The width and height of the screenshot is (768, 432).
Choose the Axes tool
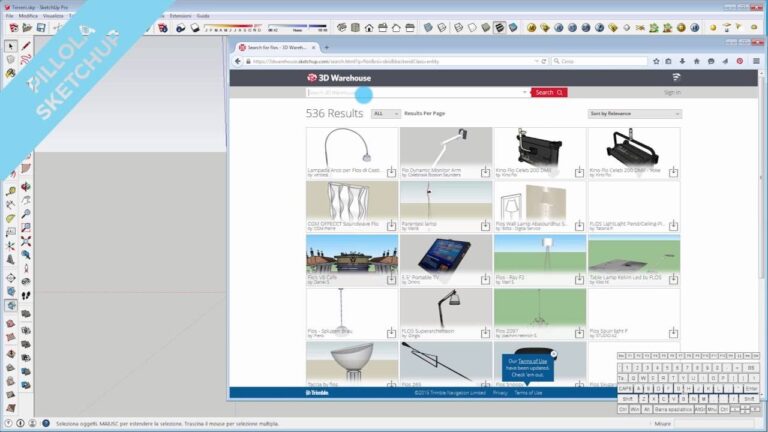(10, 246)
